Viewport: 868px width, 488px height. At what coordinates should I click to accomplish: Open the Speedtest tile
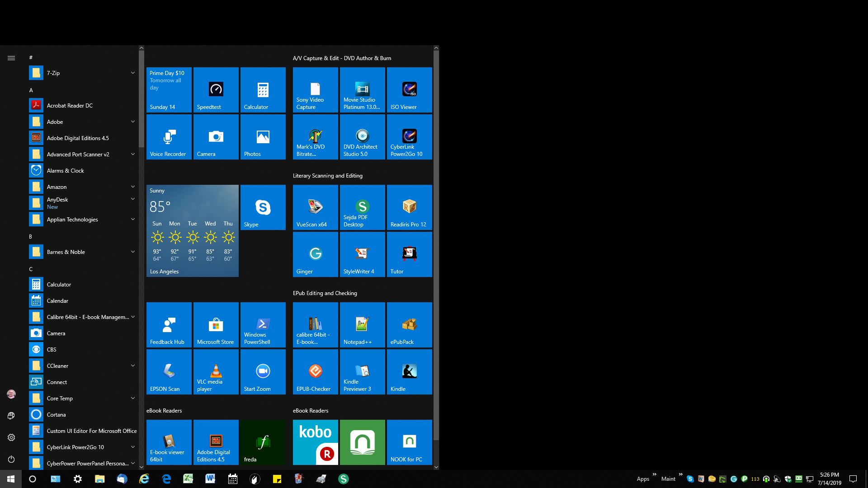(216, 90)
